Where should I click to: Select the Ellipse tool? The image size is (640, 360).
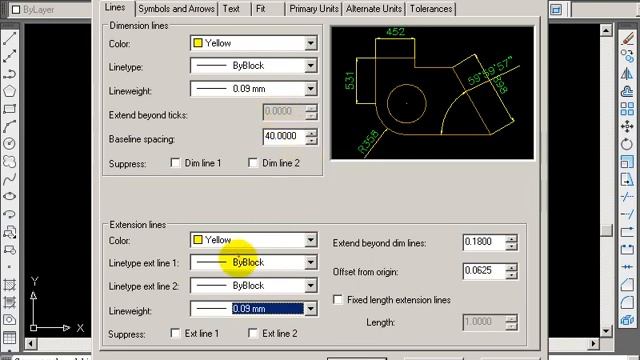9,196
